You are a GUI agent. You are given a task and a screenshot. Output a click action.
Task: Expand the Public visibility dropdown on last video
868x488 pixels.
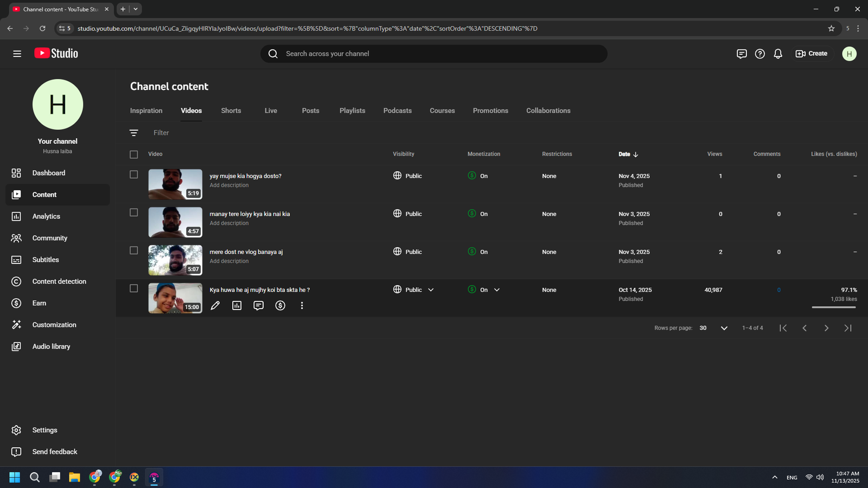(431, 290)
